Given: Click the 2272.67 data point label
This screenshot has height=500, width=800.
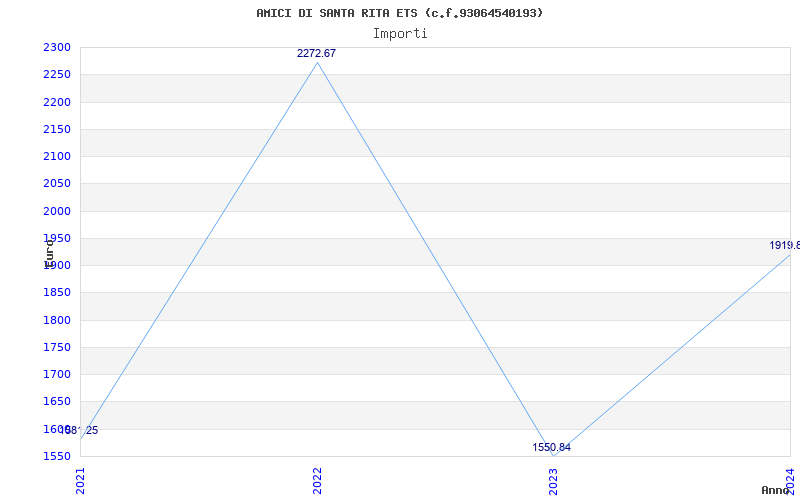Looking at the screenshot, I should point(316,53).
